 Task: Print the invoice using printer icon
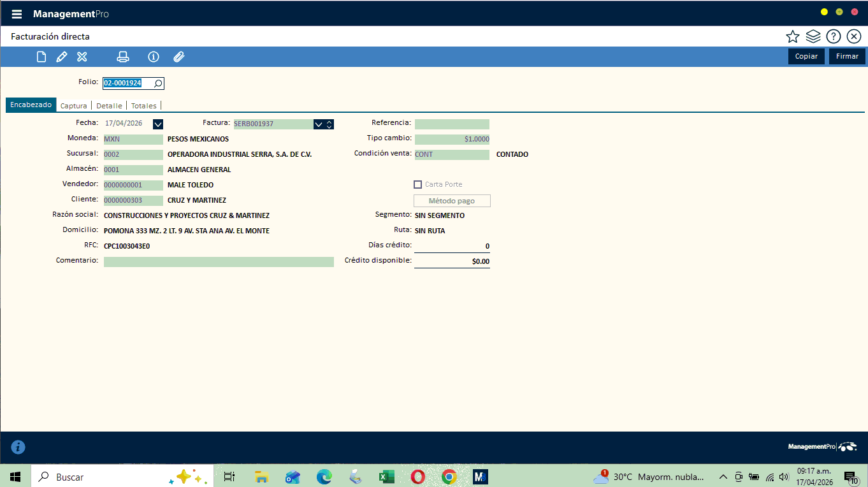coord(123,57)
